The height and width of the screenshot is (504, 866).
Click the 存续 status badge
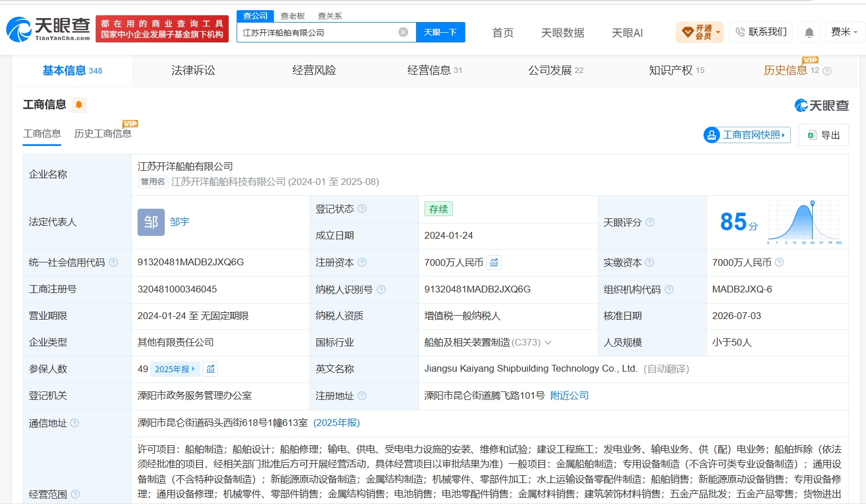(438, 209)
